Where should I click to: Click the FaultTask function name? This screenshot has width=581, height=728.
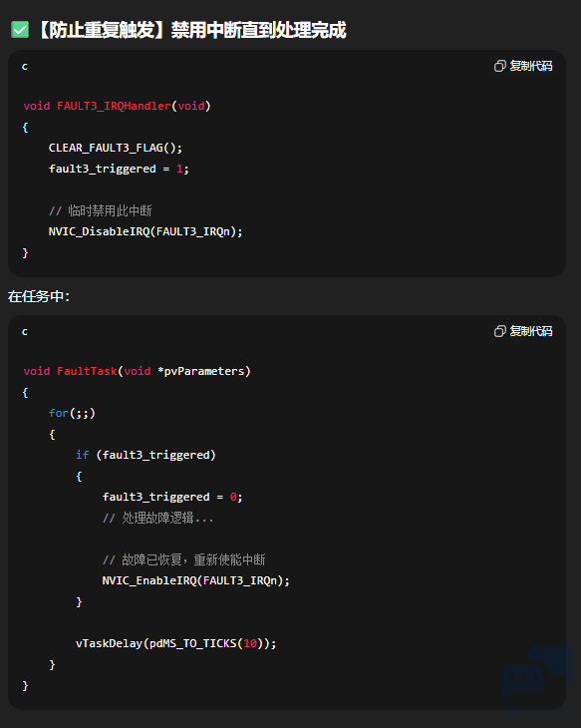click(x=87, y=371)
